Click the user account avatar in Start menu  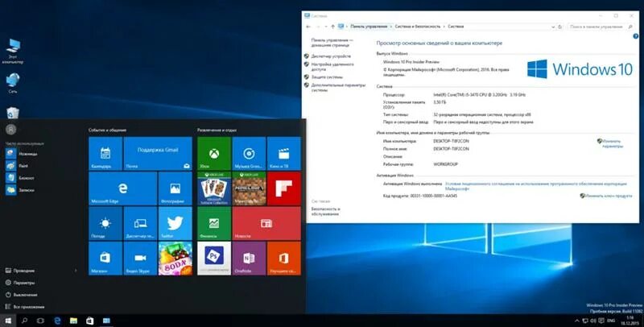11,130
